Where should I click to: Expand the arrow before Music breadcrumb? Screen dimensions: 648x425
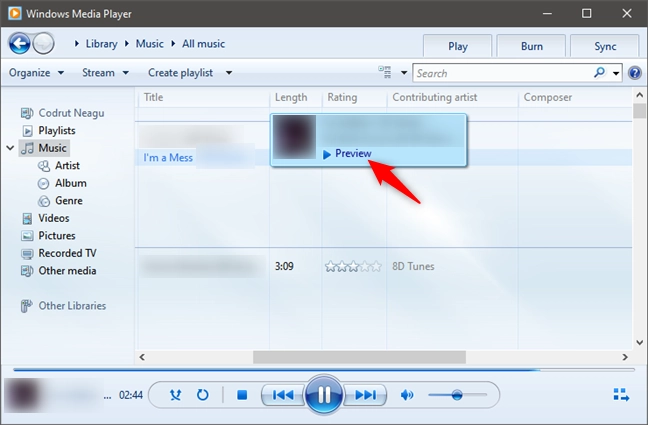click(x=127, y=43)
